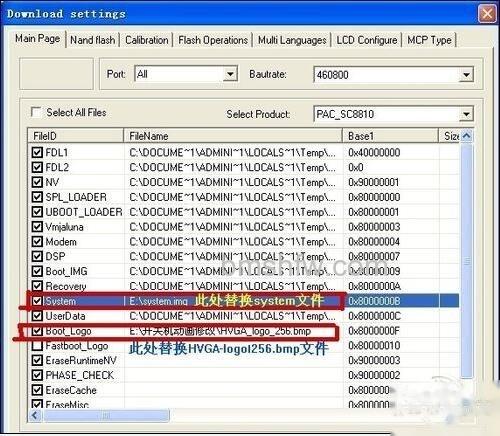500x436 pixels.
Task: Open the Calibration tab
Action: point(147,40)
